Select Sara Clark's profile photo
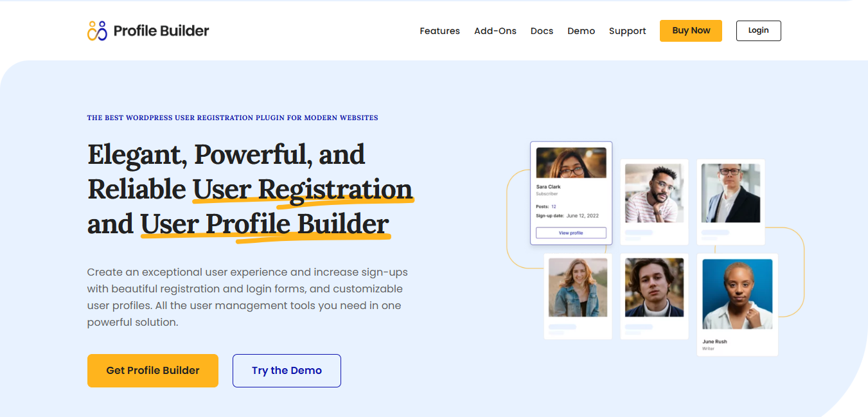 [x=571, y=163]
